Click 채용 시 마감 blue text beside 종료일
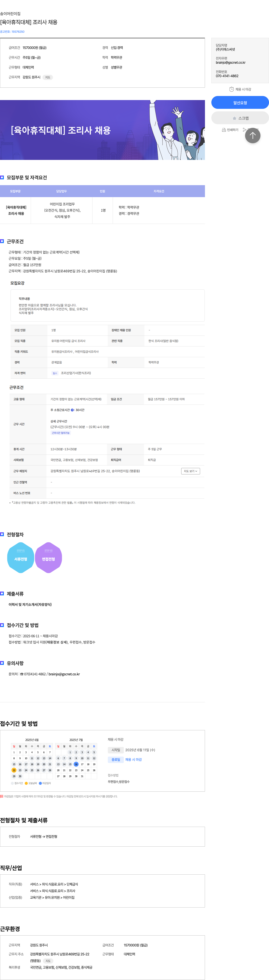The width and height of the screenshot is (269, 980). pos(133,759)
